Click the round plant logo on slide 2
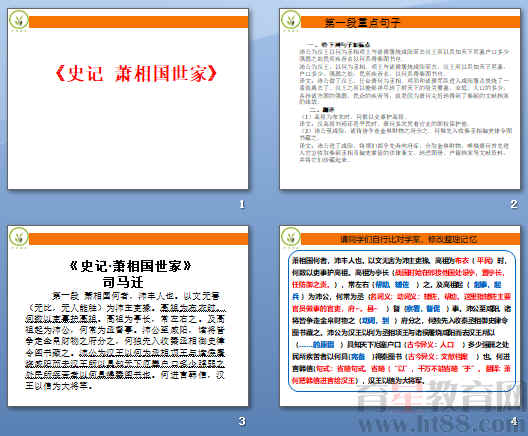The height and width of the screenshot is (436, 528). click(291, 21)
